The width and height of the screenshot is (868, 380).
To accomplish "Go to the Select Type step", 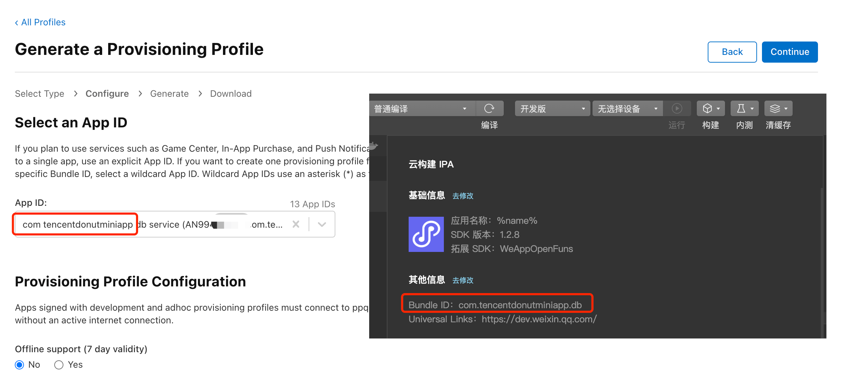I will coord(39,94).
